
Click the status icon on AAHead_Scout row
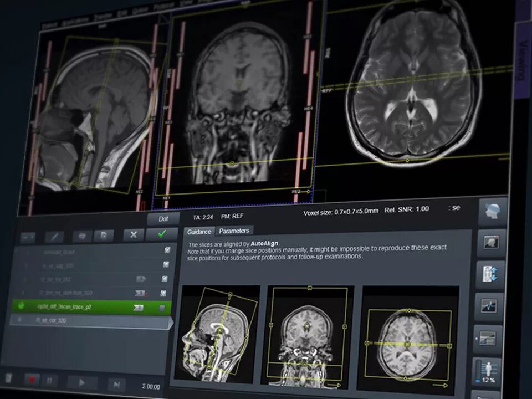tap(167, 250)
